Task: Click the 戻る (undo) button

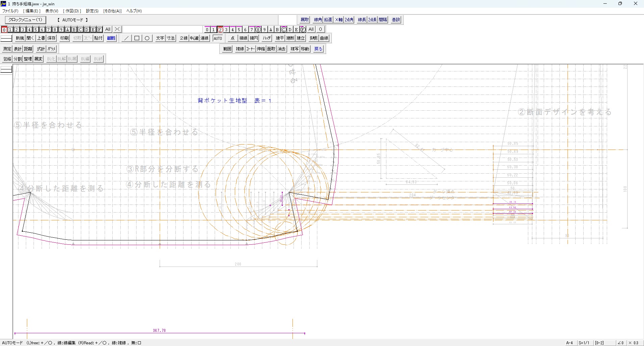Action: (318, 49)
